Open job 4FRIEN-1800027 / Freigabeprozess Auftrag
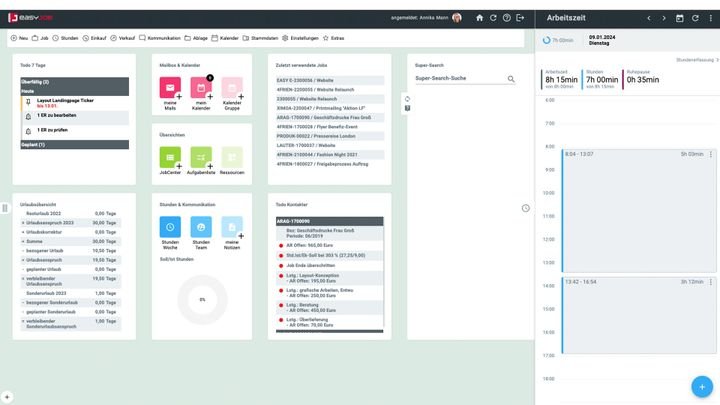Screen dimensions: 720x405 tap(330, 164)
